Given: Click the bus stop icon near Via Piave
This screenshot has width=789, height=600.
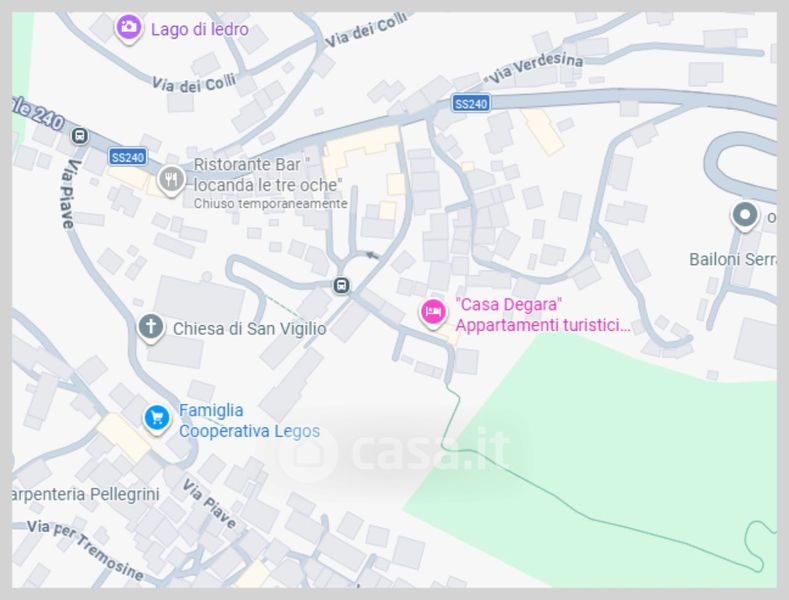Looking at the screenshot, I should coord(80,136).
